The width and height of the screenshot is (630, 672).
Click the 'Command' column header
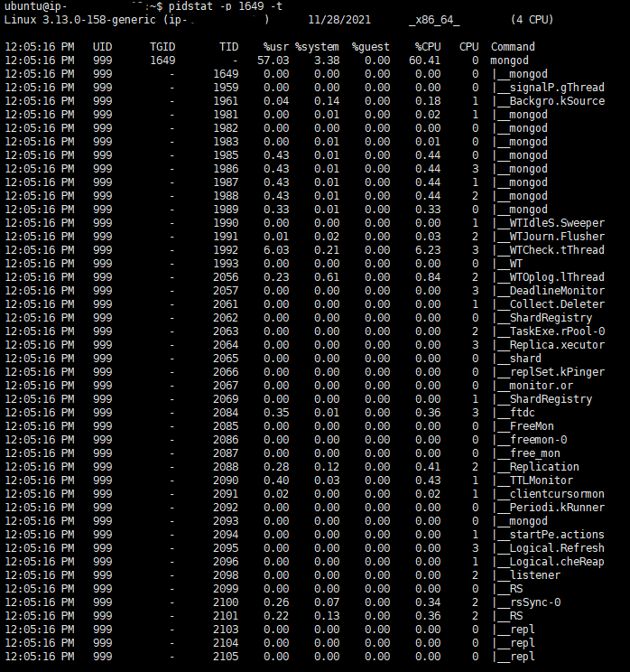coord(512,47)
